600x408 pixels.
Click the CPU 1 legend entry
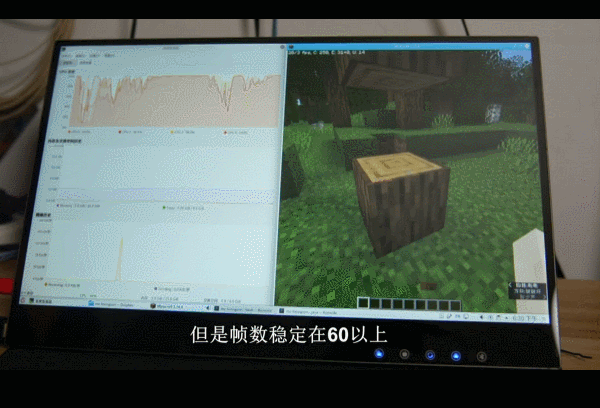(130, 132)
